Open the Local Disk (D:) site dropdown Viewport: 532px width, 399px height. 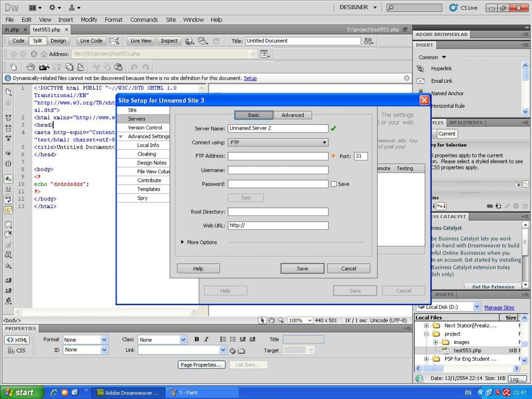[477, 307]
